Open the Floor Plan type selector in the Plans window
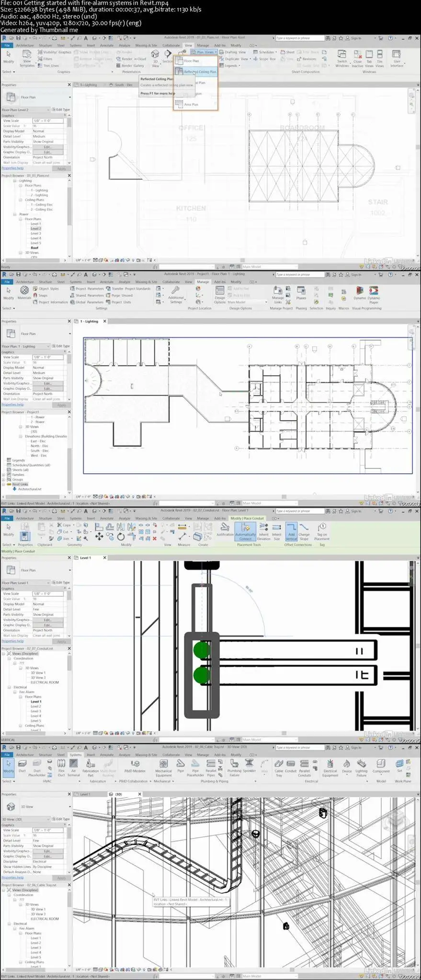This screenshot has height=980, width=421. coord(36,97)
